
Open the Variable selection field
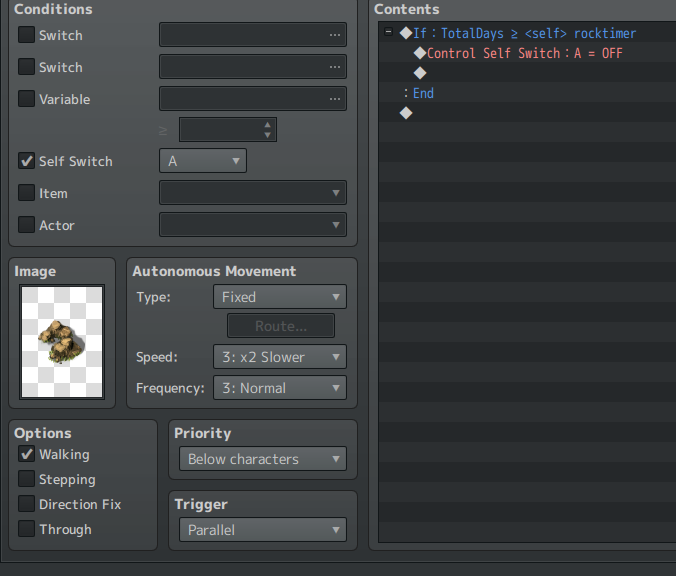[253, 98]
